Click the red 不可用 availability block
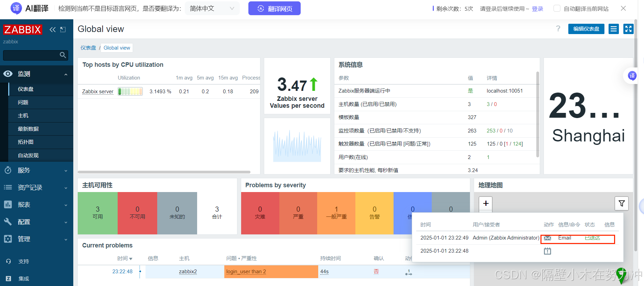 click(x=137, y=213)
